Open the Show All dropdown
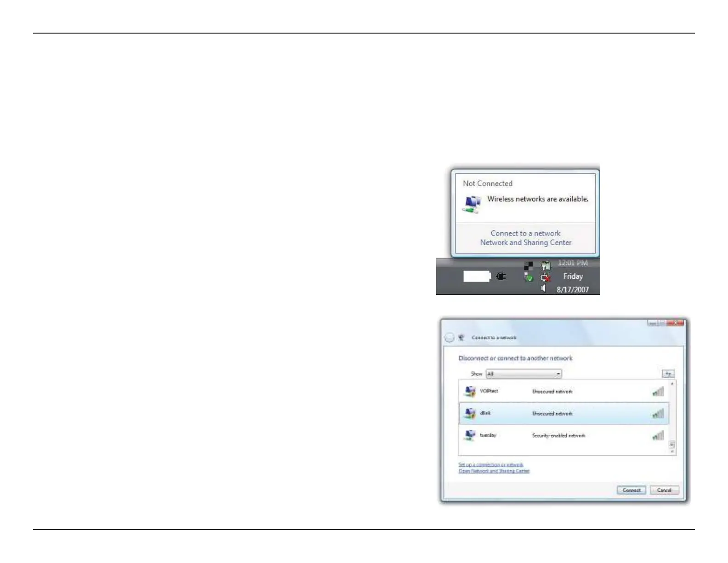 click(x=524, y=374)
